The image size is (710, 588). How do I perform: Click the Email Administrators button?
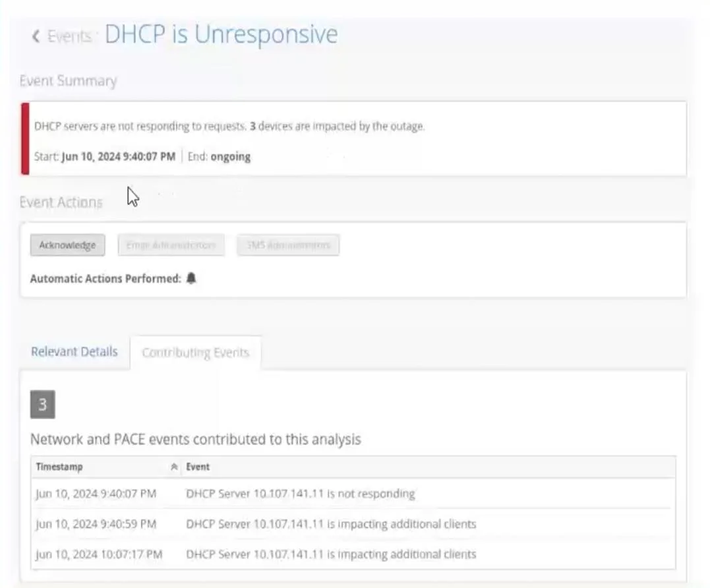[171, 245]
